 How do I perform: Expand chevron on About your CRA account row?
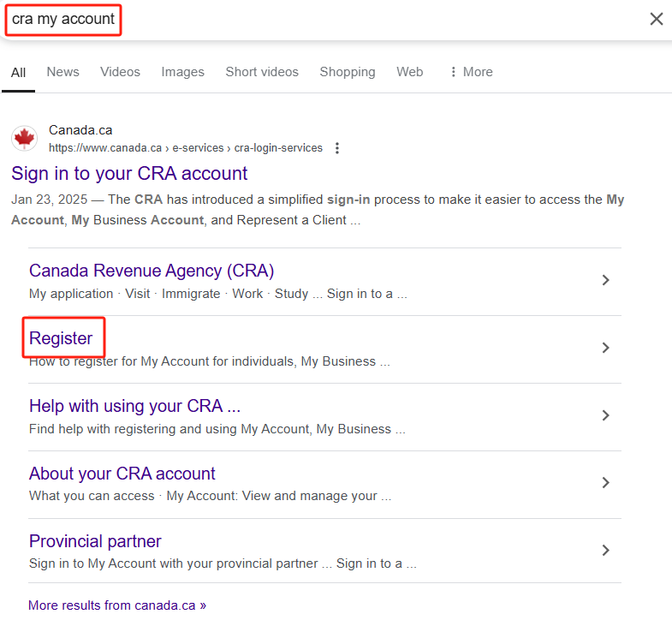605,483
